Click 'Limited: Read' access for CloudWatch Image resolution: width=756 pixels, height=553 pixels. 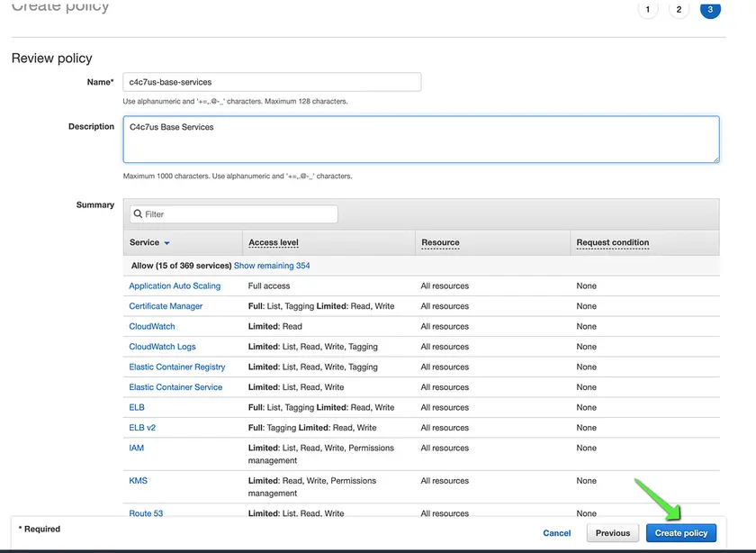274,326
